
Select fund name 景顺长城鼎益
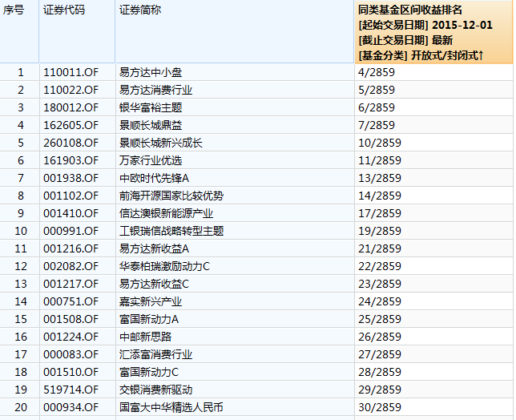151,125
